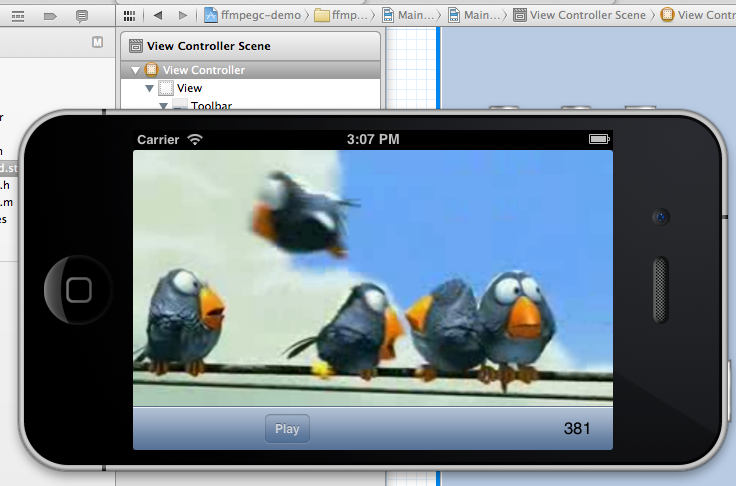This screenshot has width=736, height=486.
Task: Click the frame counter label 381
Action: click(x=576, y=428)
